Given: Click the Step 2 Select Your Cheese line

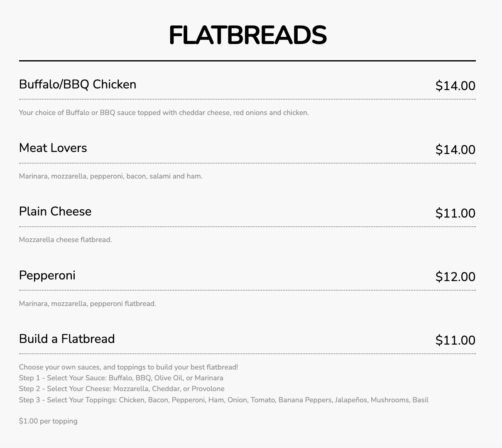Looking at the screenshot, I should [x=122, y=389].
